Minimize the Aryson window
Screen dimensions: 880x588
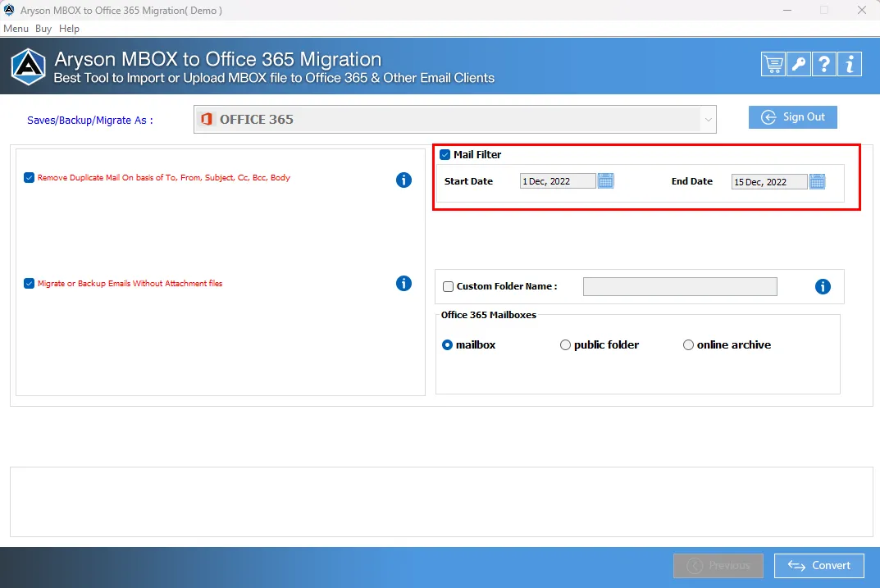[787, 10]
